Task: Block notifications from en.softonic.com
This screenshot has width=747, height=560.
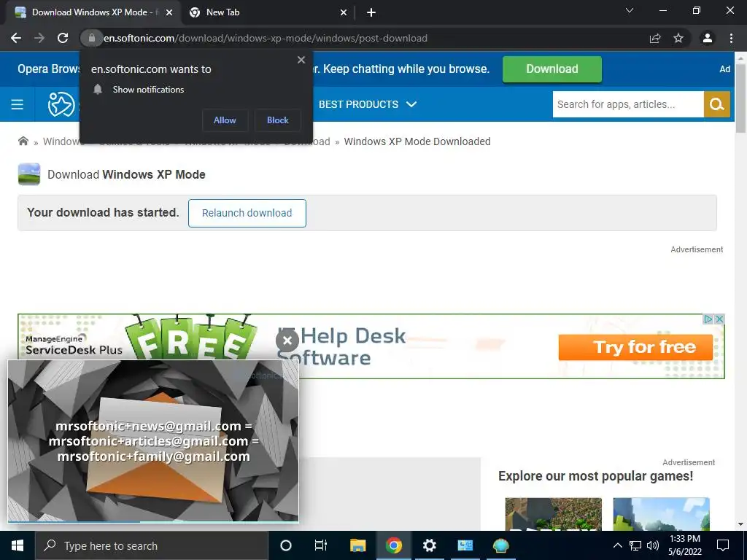Action: (278, 120)
